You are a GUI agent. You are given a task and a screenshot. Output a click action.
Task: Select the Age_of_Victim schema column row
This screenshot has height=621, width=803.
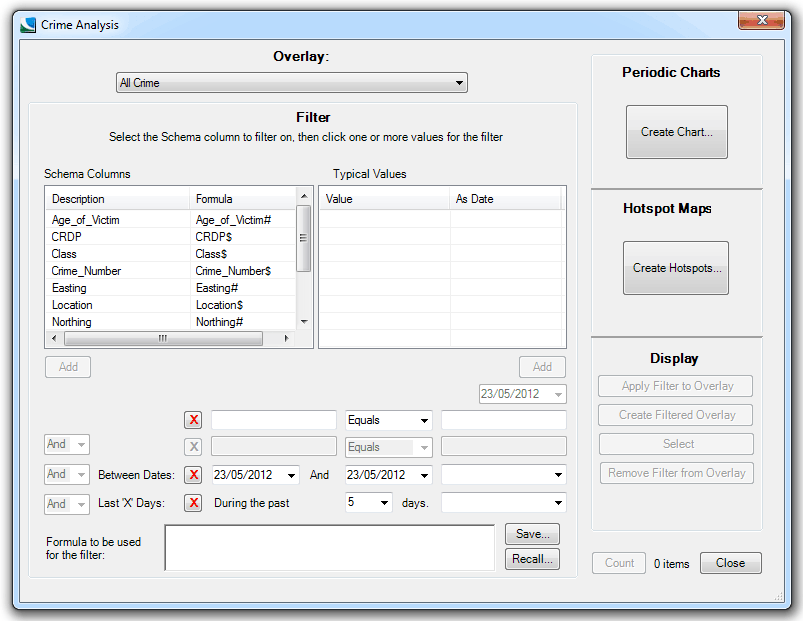point(171,220)
